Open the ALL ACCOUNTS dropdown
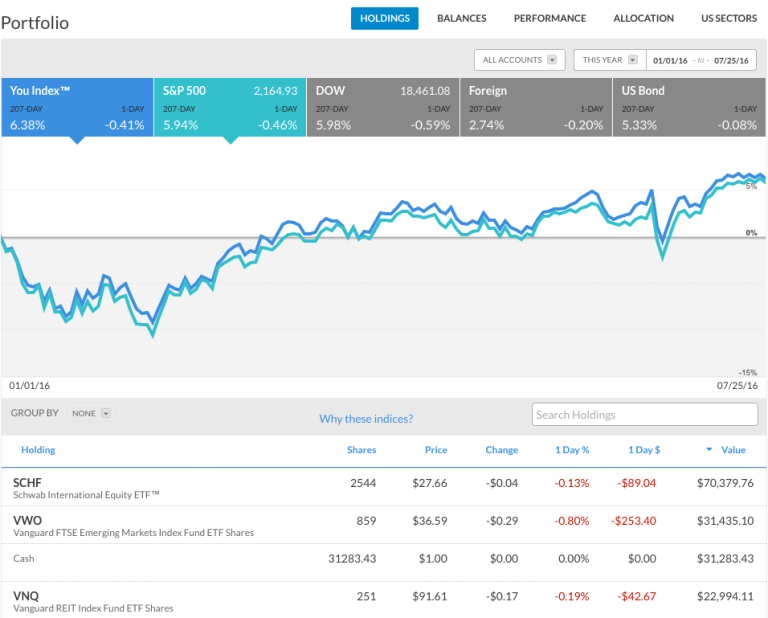This screenshot has height=618, width=768. [519, 60]
